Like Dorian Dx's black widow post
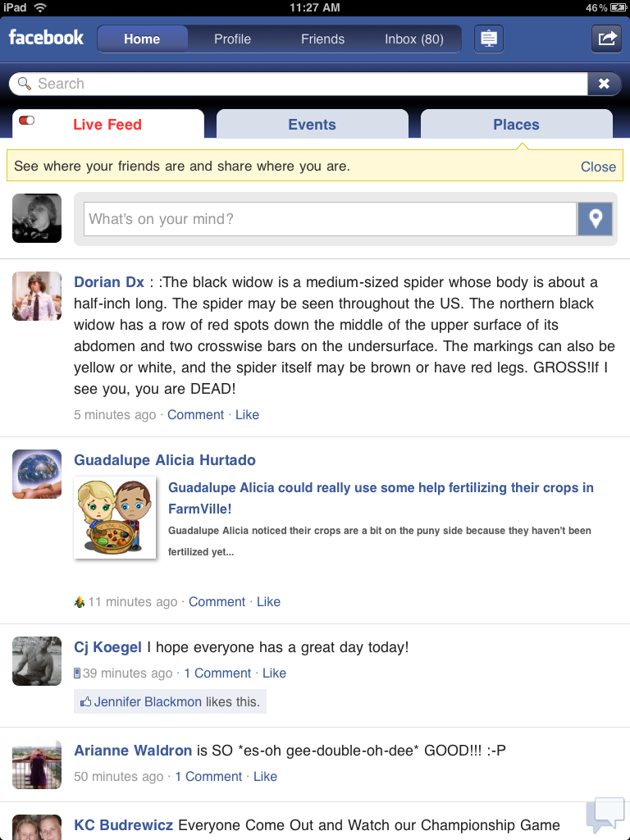The height and width of the screenshot is (840, 630). [248, 414]
